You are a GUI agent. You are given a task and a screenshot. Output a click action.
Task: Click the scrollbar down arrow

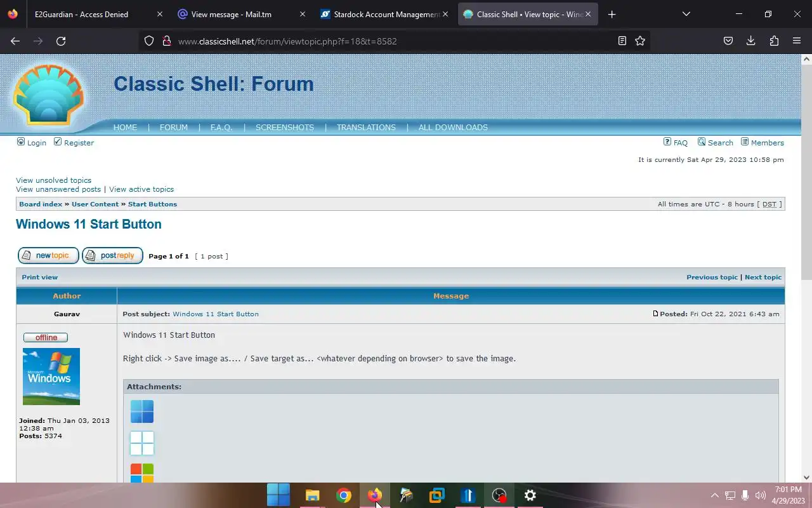(806, 478)
